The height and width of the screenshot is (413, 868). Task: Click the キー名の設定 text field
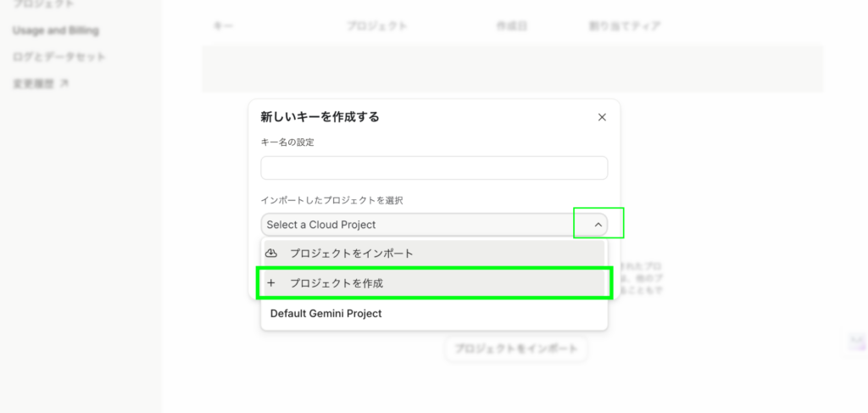coord(434,168)
